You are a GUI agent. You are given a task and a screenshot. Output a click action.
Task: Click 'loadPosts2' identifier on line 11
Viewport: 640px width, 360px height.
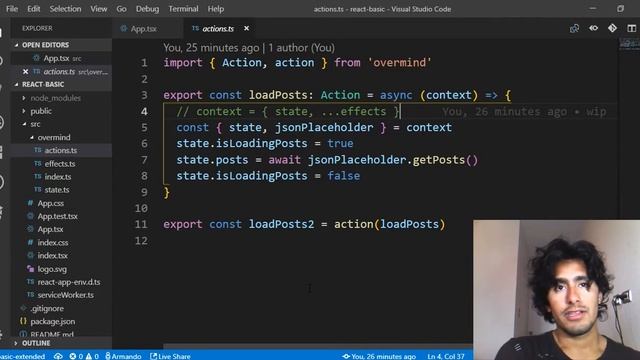click(282, 224)
